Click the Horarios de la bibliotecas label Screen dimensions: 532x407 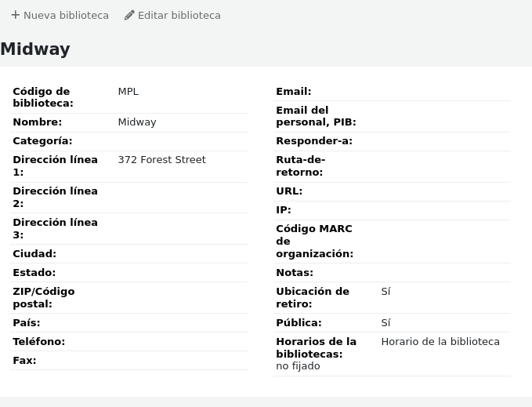[x=316, y=347]
